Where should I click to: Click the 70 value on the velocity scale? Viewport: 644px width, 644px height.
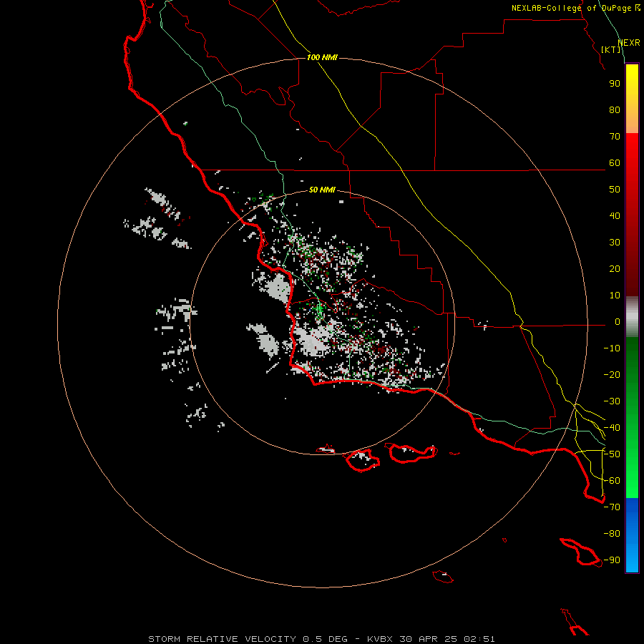click(615, 137)
